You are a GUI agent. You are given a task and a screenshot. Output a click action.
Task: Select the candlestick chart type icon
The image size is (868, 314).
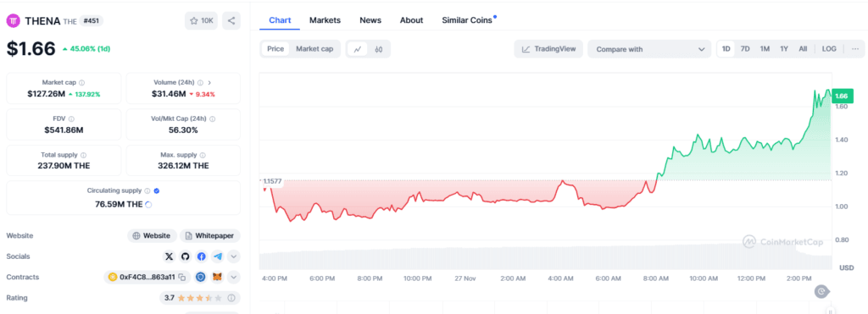coord(379,49)
